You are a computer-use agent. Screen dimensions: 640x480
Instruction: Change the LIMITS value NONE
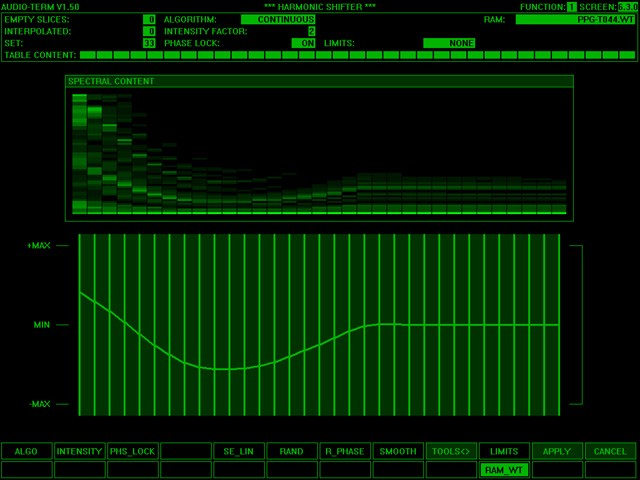(x=449, y=43)
